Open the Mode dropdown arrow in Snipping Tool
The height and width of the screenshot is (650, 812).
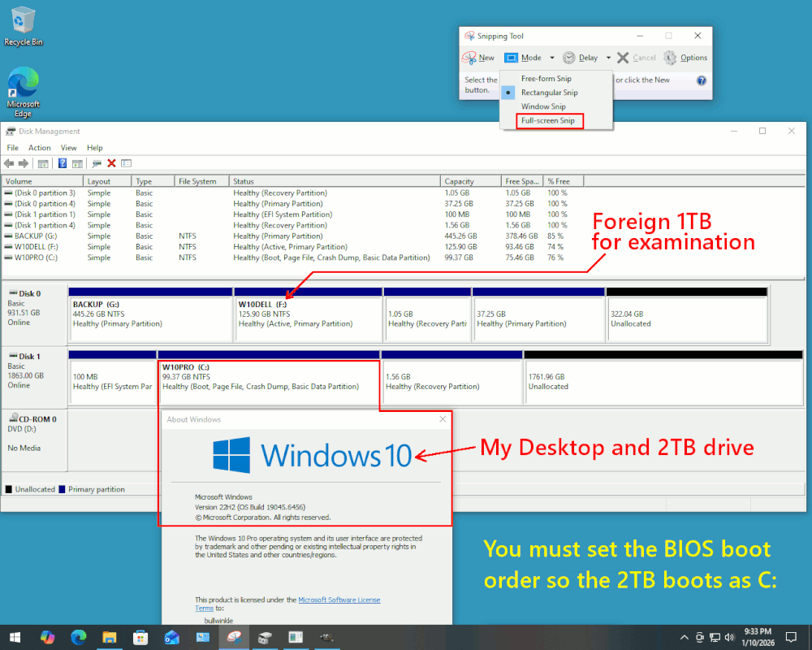click(552, 58)
